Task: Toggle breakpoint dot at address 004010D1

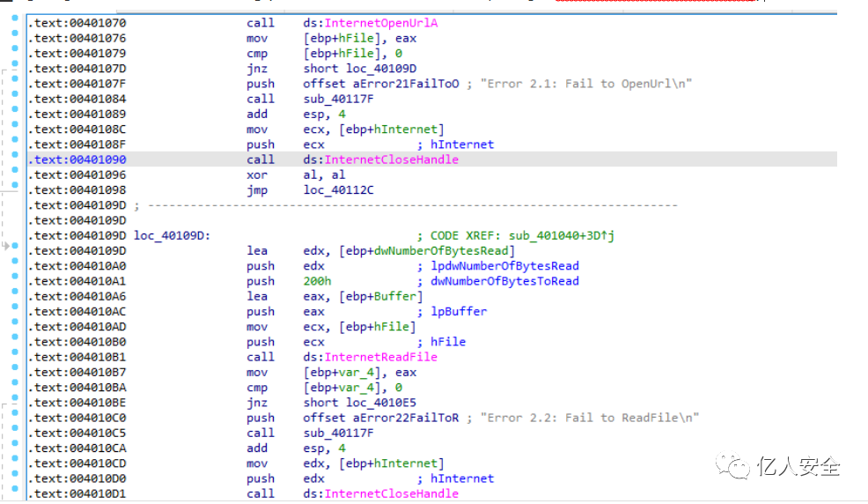Action: coord(15,488)
